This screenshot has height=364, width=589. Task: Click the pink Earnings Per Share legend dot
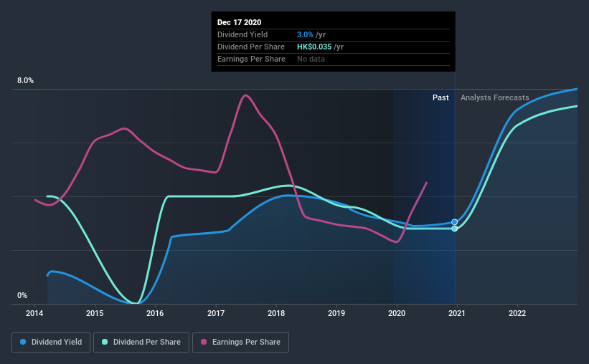(x=204, y=342)
